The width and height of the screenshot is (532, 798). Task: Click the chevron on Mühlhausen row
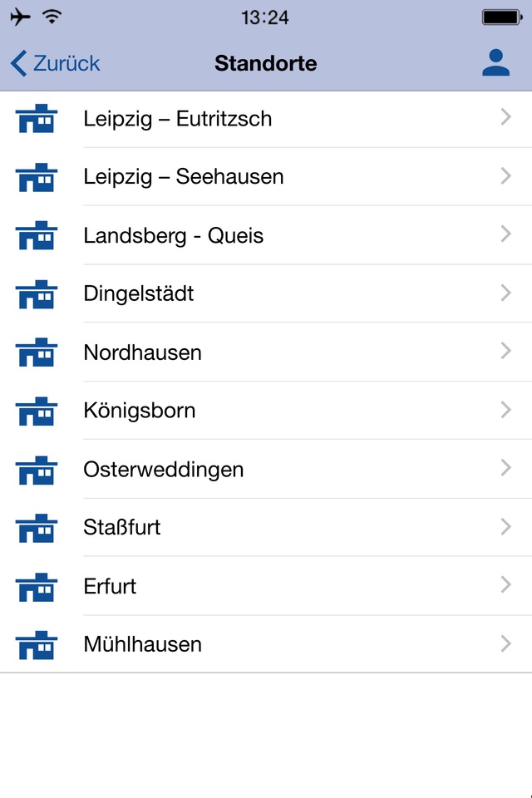pyautogui.click(x=505, y=643)
